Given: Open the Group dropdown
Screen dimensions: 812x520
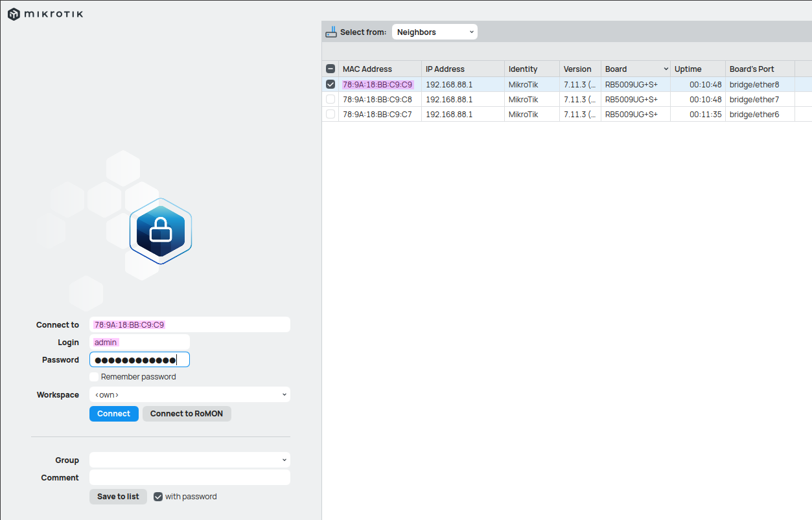Looking at the screenshot, I should pyautogui.click(x=190, y=460).
